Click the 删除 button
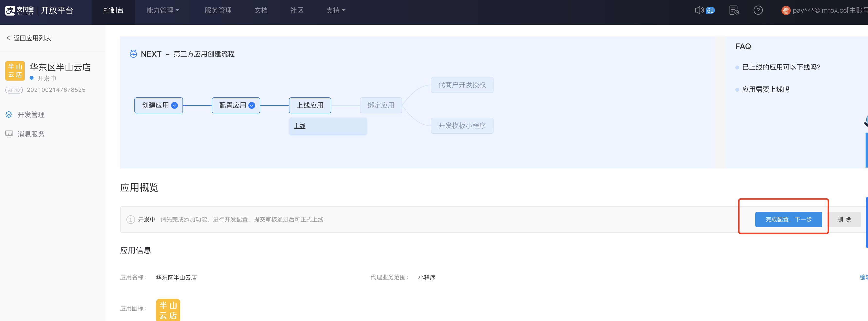Image resolution: width=868 pixels, height=321 pixels. coord(844,219)
